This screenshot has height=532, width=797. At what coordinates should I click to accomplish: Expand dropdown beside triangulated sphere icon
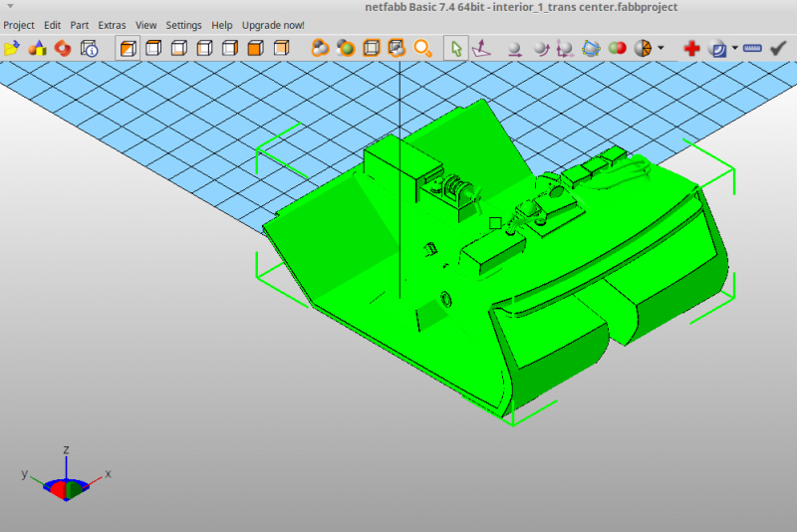click(x=661, y=48)
